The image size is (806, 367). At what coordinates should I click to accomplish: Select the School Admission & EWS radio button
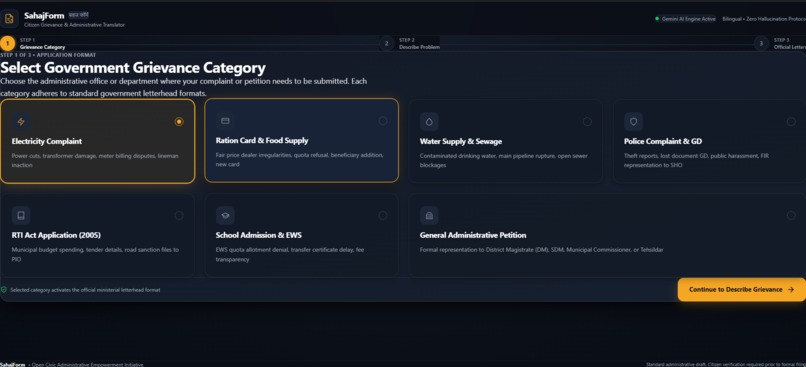(383, 216)
